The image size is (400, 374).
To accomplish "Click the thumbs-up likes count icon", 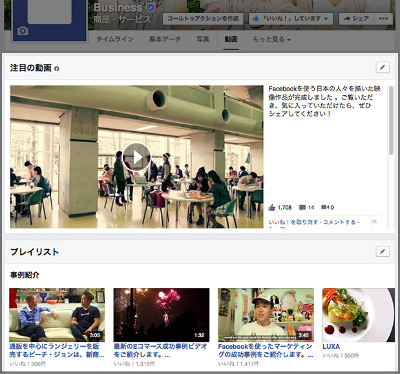I will click(272, 207).
